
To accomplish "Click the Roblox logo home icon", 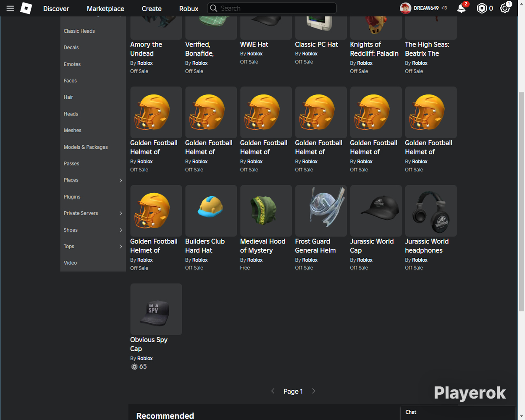I will point(26,8).
